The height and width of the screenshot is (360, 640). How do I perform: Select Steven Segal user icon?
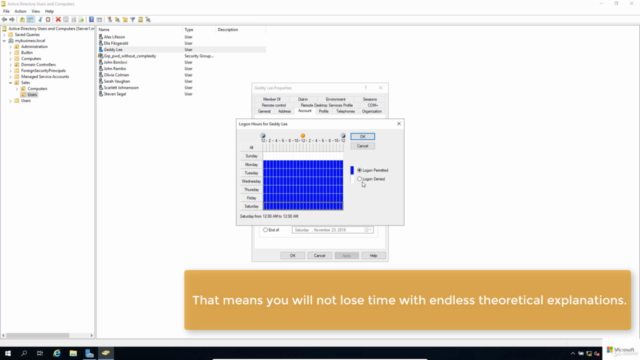(101, 94)
